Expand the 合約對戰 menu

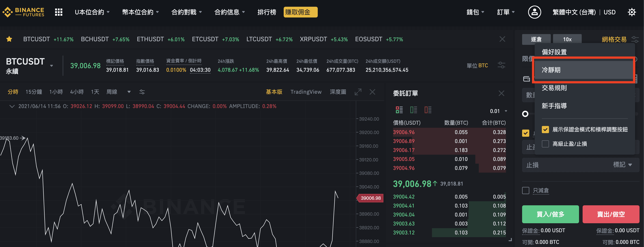point(186,12)
